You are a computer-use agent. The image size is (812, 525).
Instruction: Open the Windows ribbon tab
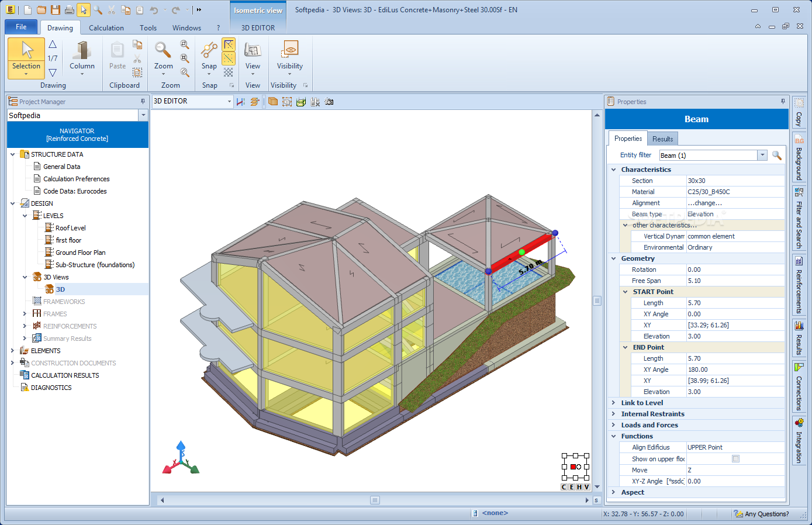point(186,27)
